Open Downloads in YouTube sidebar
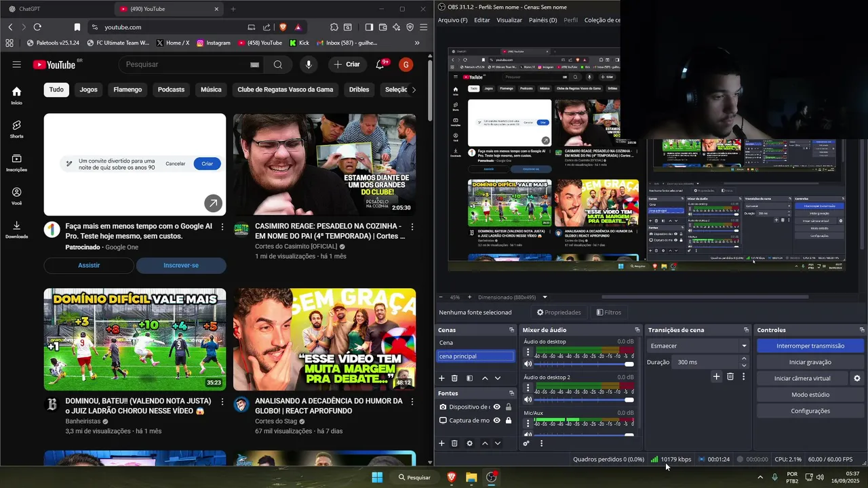Image resolution: width=868 pixels, height=488 pixels. pos(16,230)
